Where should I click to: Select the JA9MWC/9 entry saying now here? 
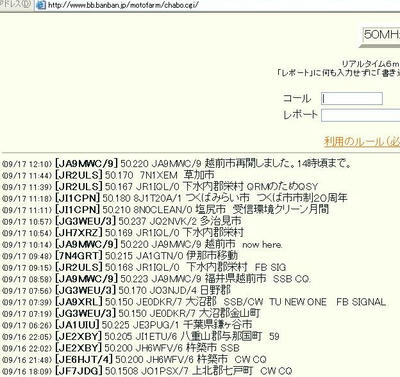[142, 244]
